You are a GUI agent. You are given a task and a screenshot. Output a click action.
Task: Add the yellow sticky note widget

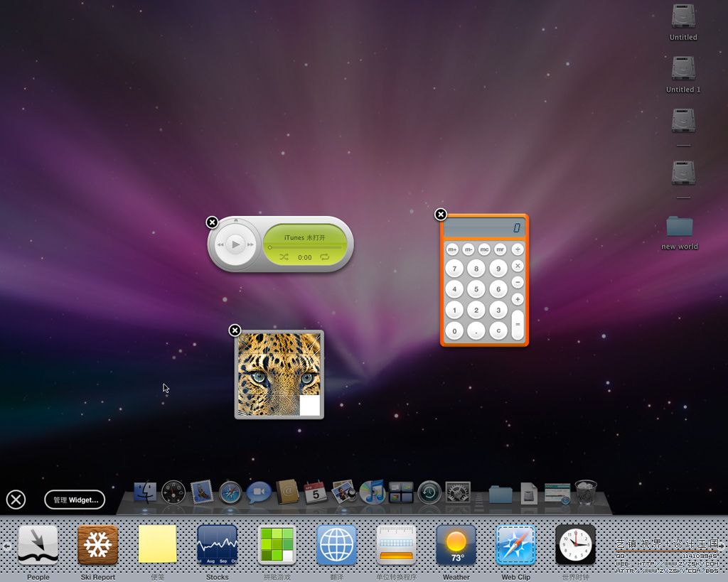(157, 545)
